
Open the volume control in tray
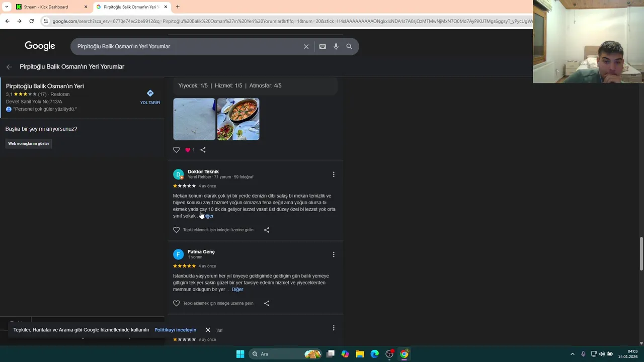click(x=602, y=354)
